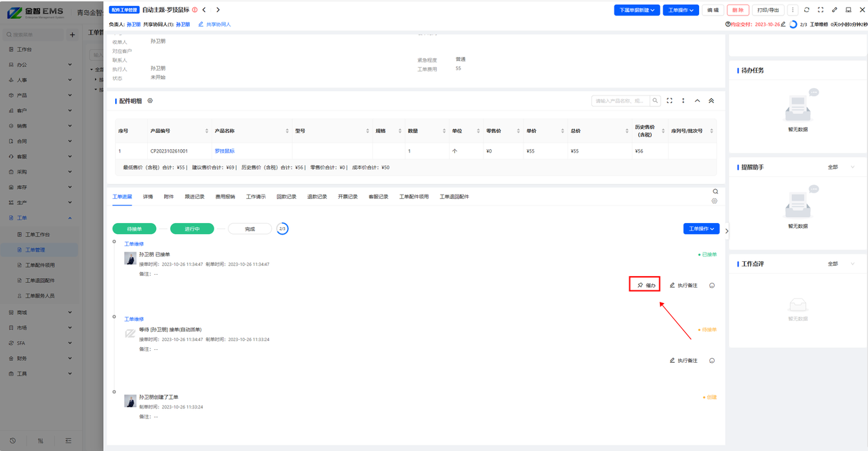Open the 工作点评 全部 filter dropdown
868x451 pixels.
pos(842,264)
